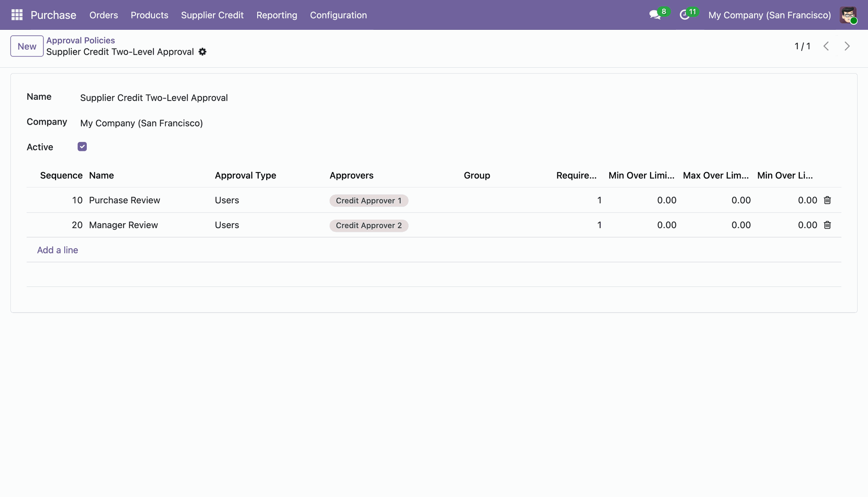Open the user avatar menu
This screenshot has height=497, width=868.
pos(848,15)
